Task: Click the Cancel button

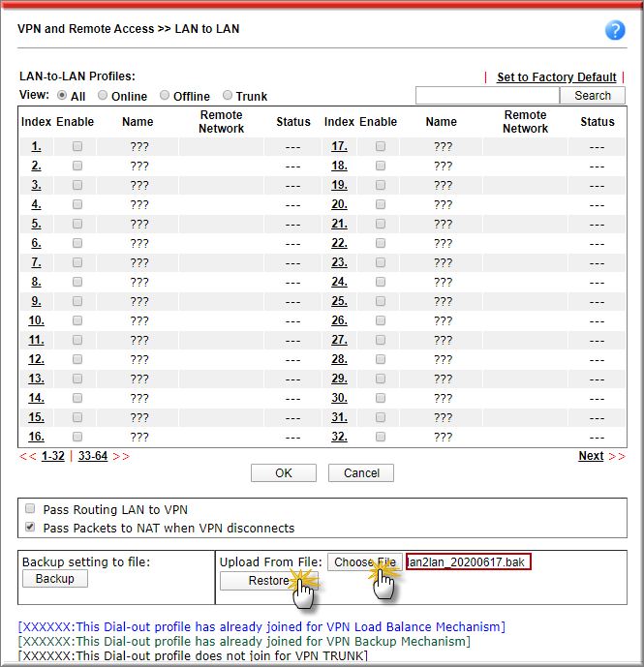Action: pyautogui.click(x=361, y=473)
